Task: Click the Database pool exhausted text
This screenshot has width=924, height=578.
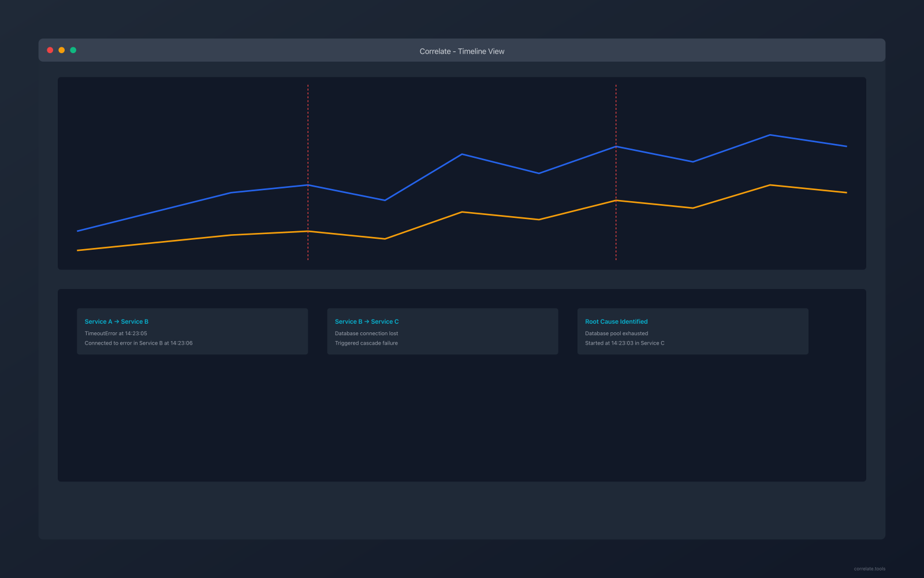Action: pyautogui.click(x=616, y=334)
